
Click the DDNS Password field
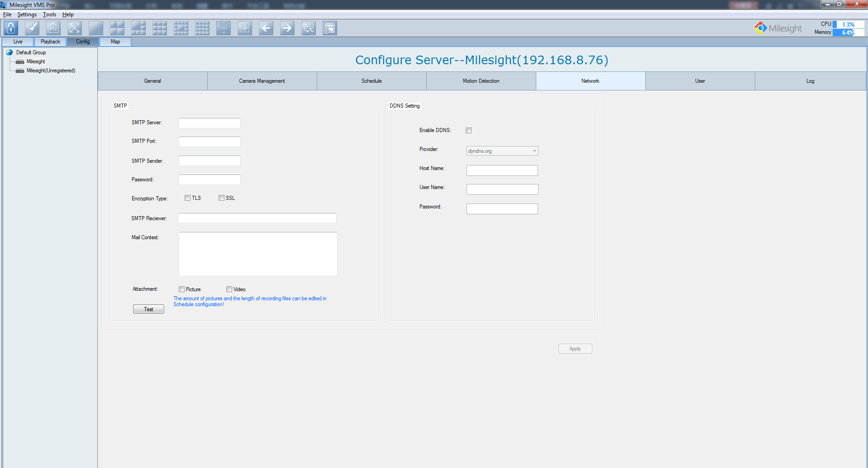point(502,209)
